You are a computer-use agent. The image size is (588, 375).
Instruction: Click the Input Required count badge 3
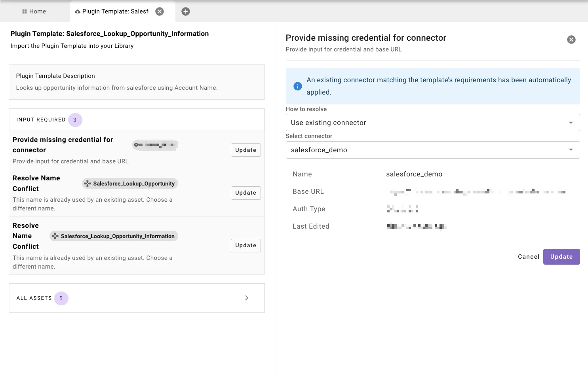pos(75,120)
